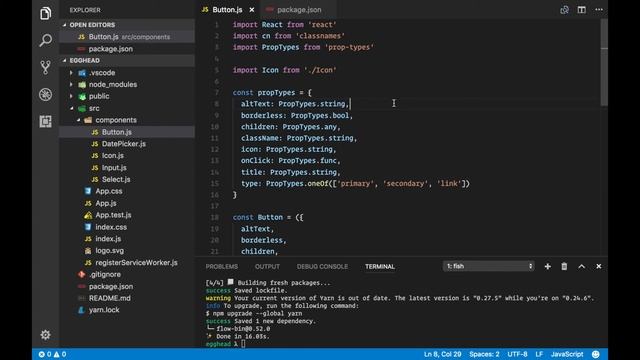
Task: Split the editor with the split icon
Action: click(x=582, y=9)
